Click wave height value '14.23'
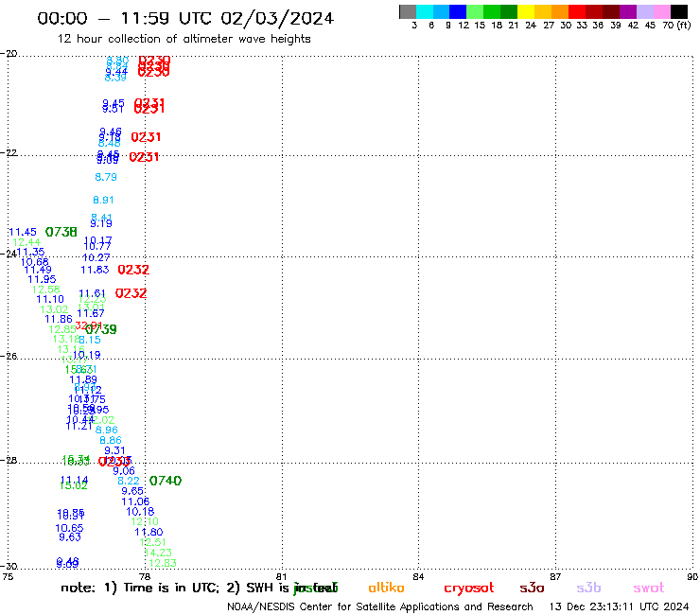Image resolution: width=700 pixels, height=615 pixels. (x=158, y=553)
